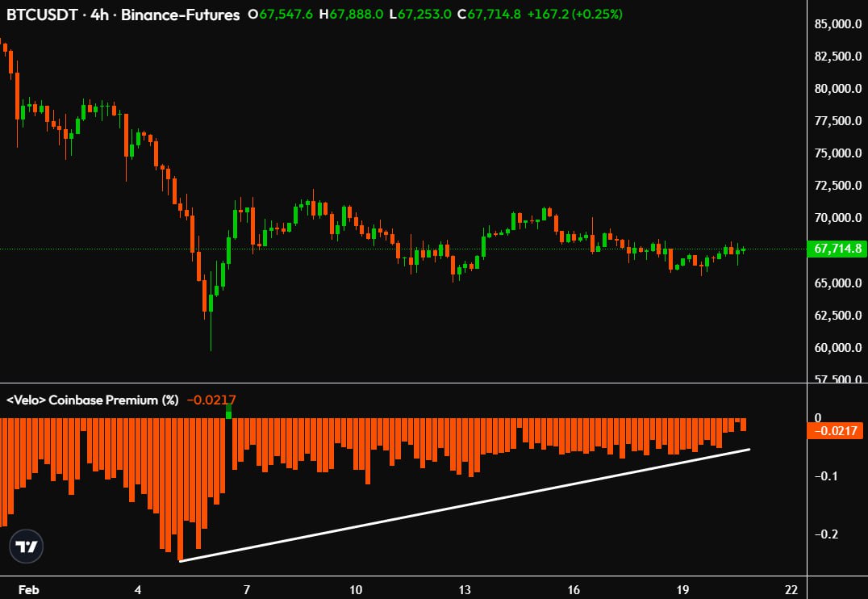Click the 70,000.0 price axis label
The height and width of the screenshot is (599, 868).
(837, 218)
